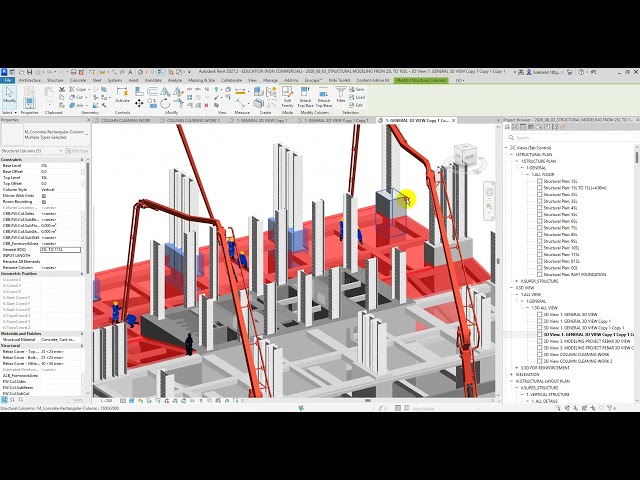Click the Align tool icon
640x480 pixels.
(x=139, y=91)
